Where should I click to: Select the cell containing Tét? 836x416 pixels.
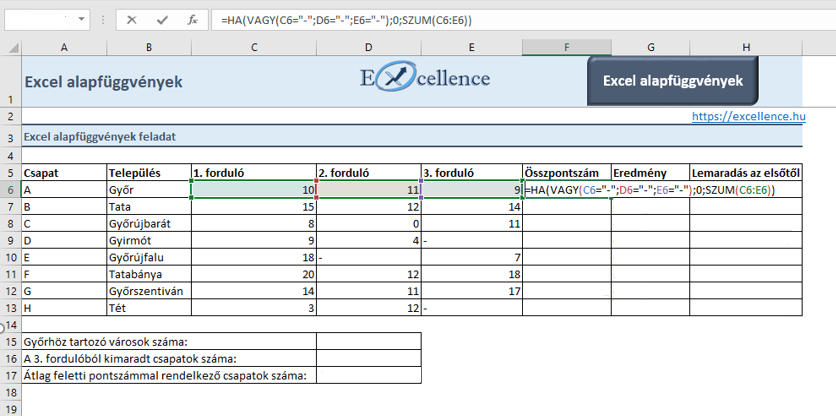149,308
